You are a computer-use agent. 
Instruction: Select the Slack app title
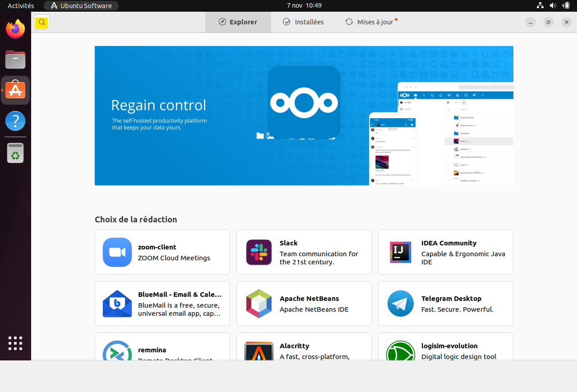pos(289,243)
